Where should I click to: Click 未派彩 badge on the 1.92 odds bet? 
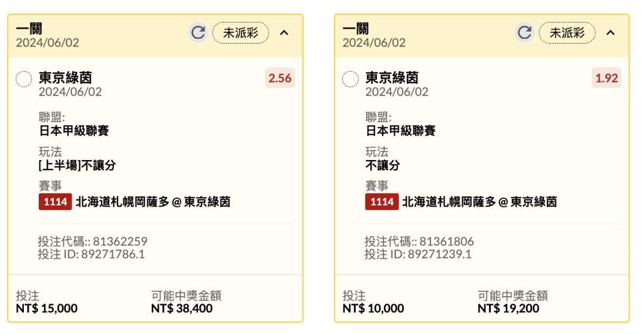coord(566,33)
